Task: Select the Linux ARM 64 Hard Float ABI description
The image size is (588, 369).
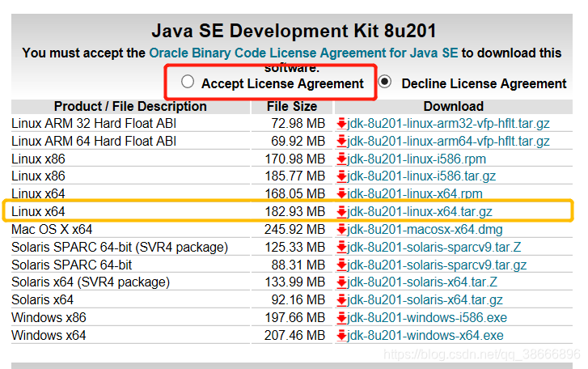Action: click(x=94, y=142)
